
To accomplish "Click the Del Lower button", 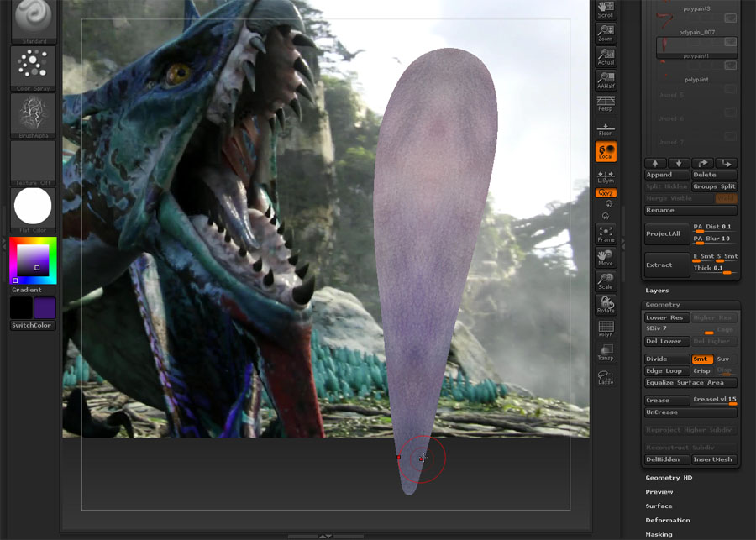I will pos(667,341).
